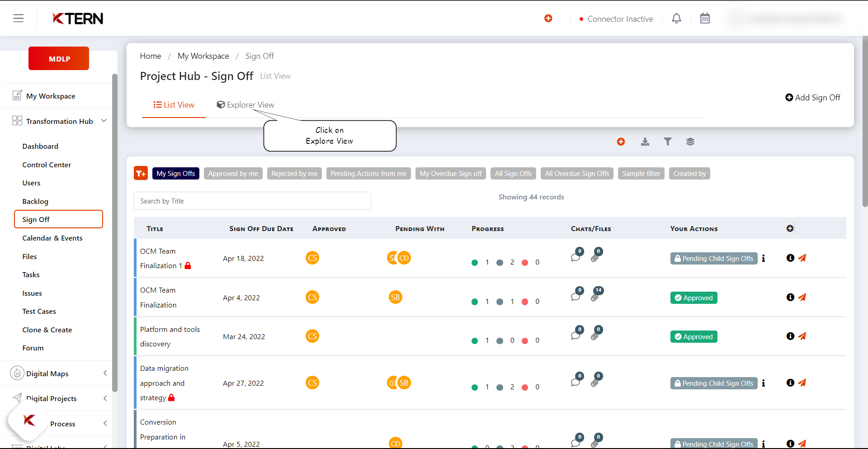Screen dimensions: 868x449
Task: Click the MDLP project button
Action: tap(59, 58)
